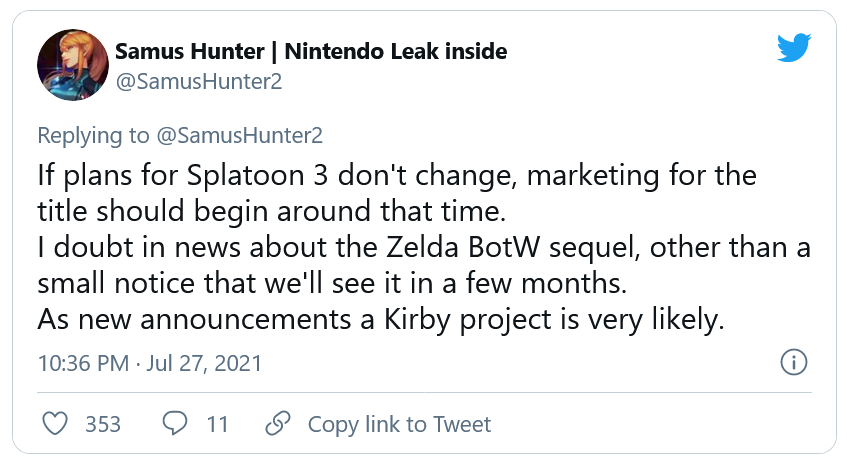Click the sentence mentioning Splatoon 3 plans
This screenshot has height=463, width=847.
396,177
